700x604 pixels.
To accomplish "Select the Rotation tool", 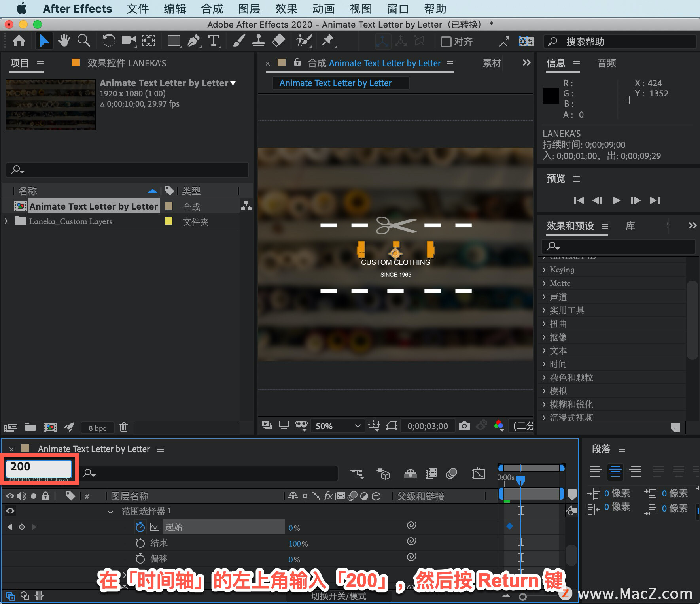I will (x=109, y=41).
